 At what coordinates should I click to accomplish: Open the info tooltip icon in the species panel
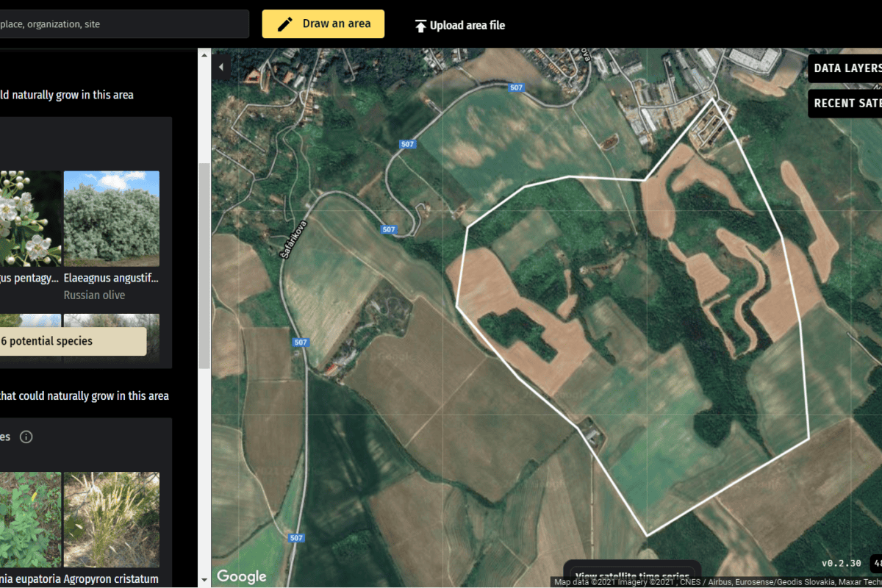click(26, 437)
